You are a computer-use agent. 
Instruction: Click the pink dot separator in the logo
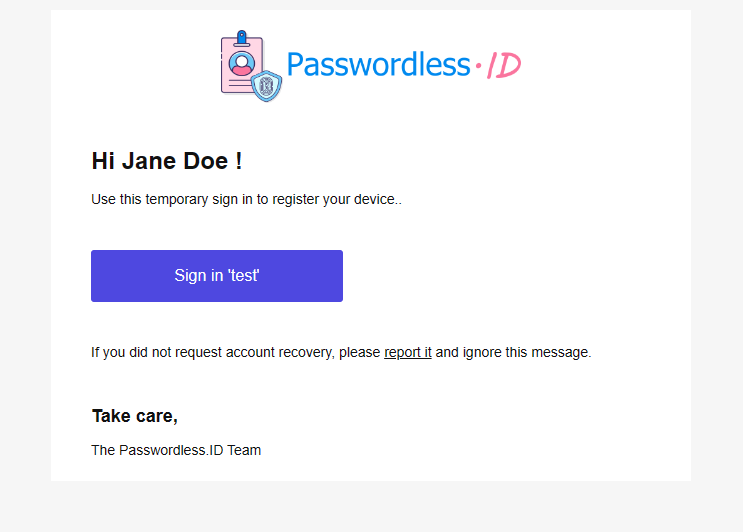pyautogui.click(x=479, y=65)
